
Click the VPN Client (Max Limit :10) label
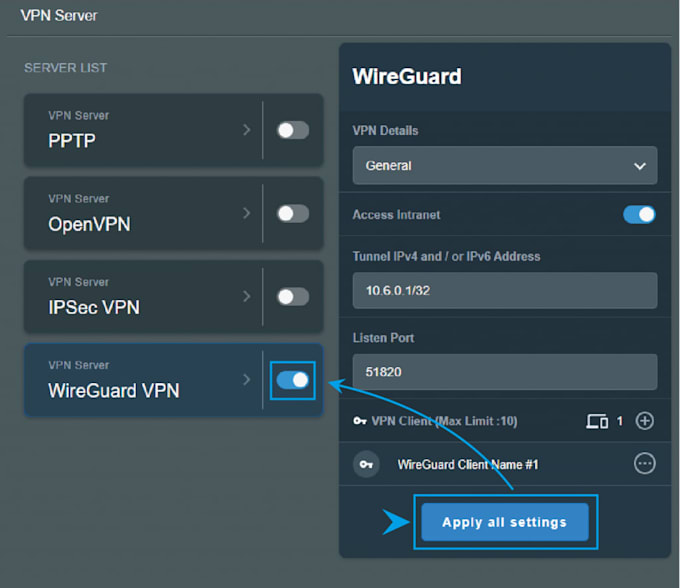click(x=445, y=421)
